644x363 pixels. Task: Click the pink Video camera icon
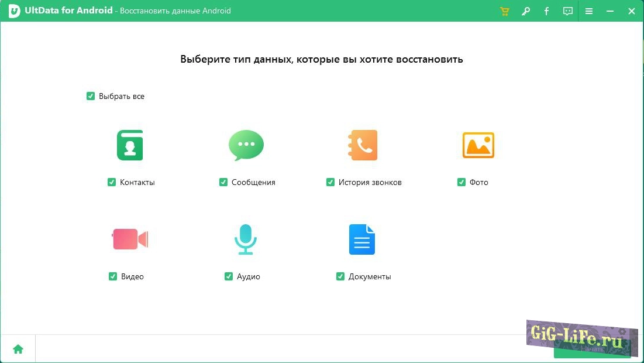pos(130,239)
